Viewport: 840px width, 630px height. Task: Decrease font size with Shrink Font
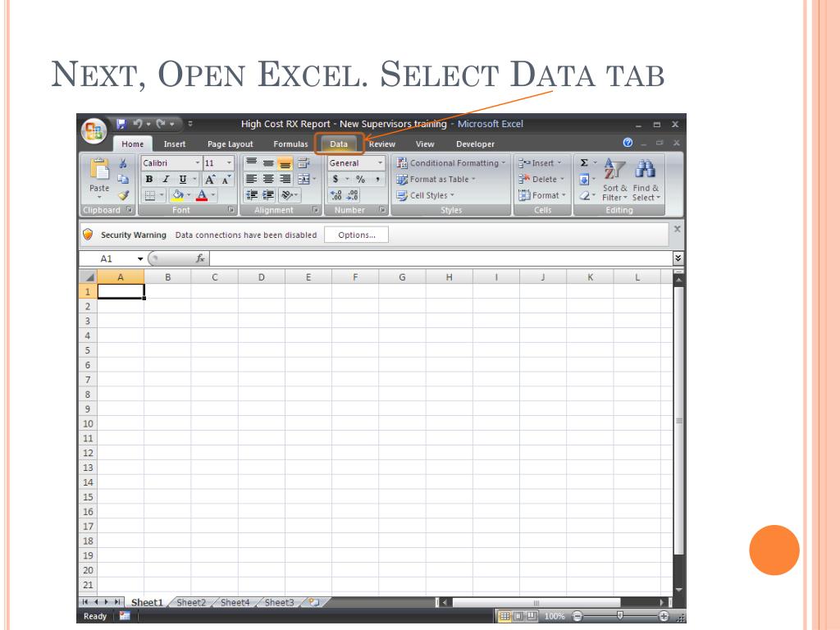click(x=226, y=180)
